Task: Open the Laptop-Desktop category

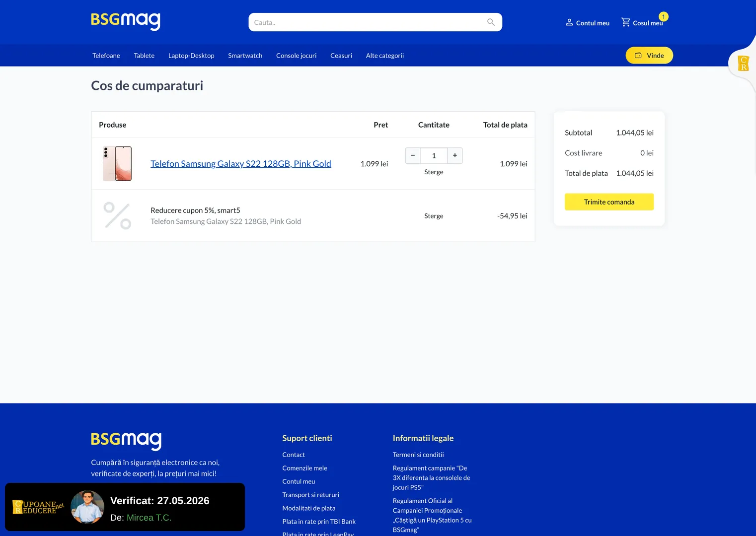Action: coord(191,56)
